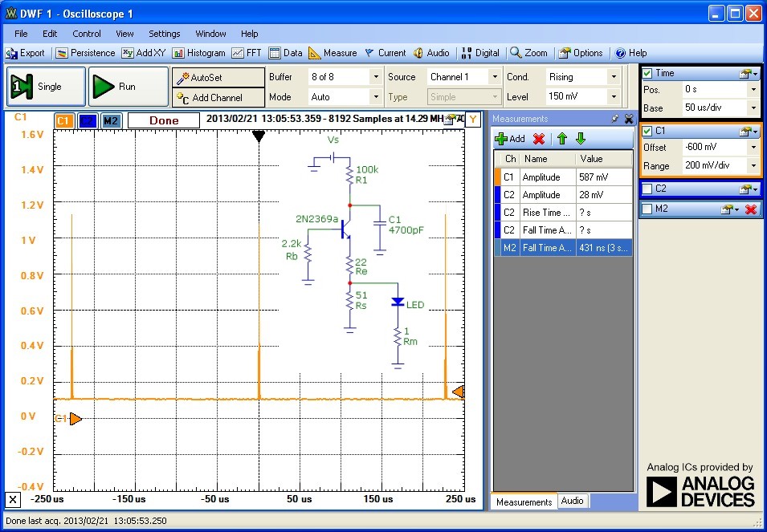This screenshot has width=767, height=532.
Task: Delete measurement with the red X icon
Action: coord(539,139)
